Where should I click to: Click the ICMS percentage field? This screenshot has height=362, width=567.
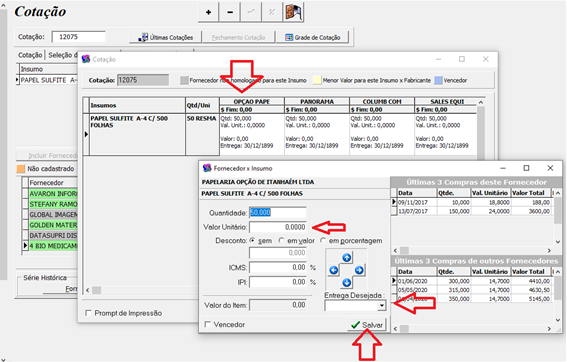[277, 268]
